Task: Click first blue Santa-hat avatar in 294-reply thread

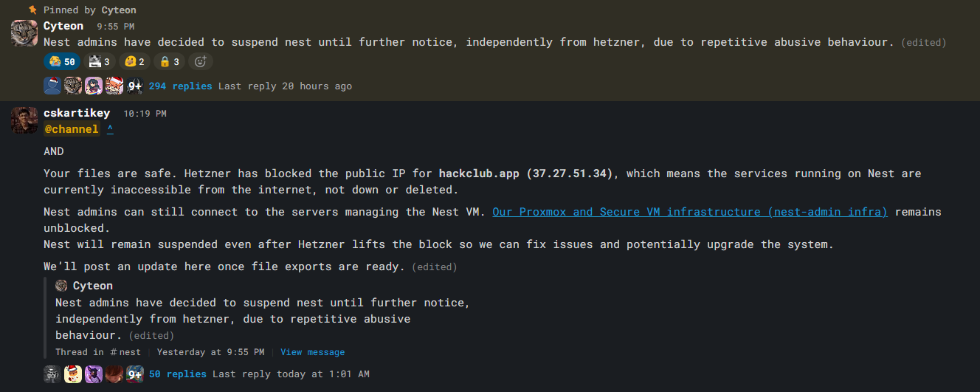Action: pyautogui.click(x=52, y=86)
